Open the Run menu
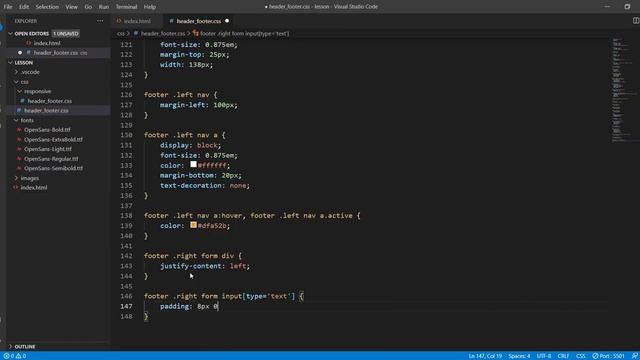The image size is (640, 360). (104, 7)
